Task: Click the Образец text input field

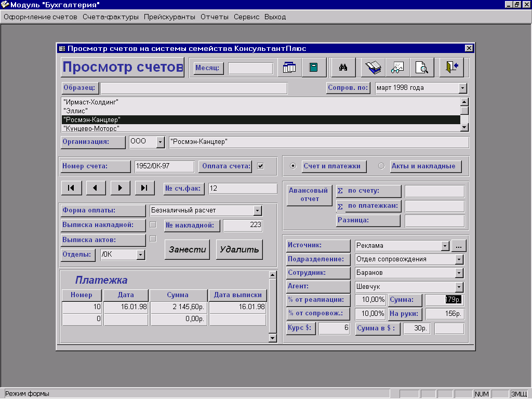Action: click(x=194, y=88)
